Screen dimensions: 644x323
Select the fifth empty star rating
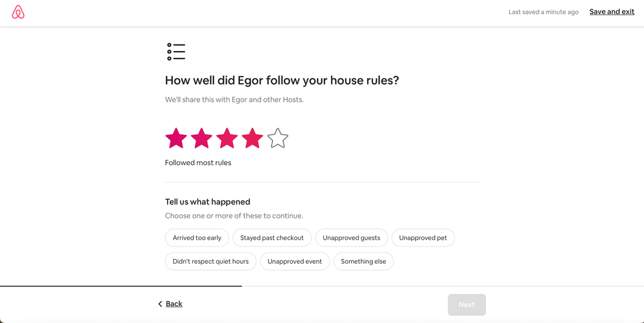click(x=278, y=138)
